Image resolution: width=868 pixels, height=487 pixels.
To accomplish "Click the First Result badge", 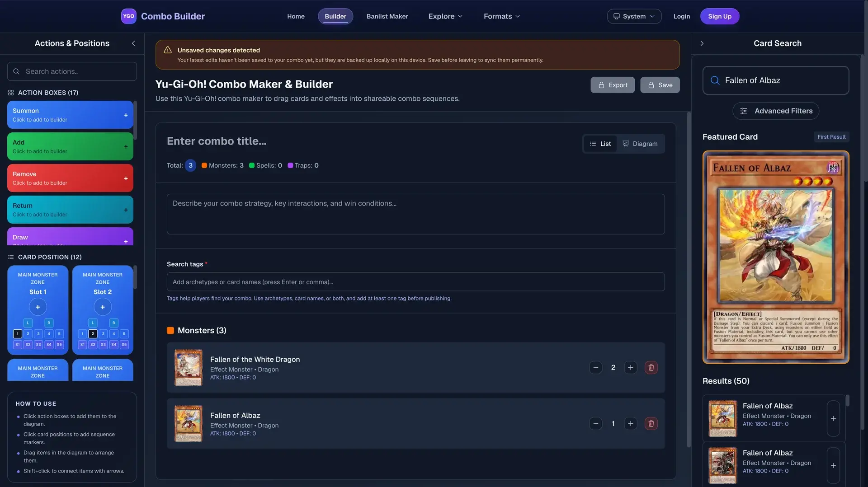I will 831,137.
